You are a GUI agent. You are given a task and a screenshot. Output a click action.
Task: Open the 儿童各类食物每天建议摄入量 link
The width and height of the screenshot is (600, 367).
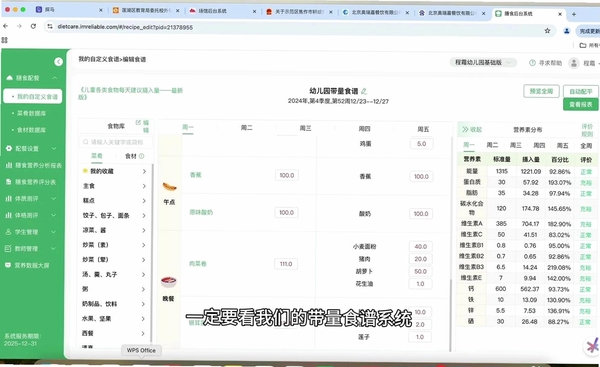click(131, 93)
